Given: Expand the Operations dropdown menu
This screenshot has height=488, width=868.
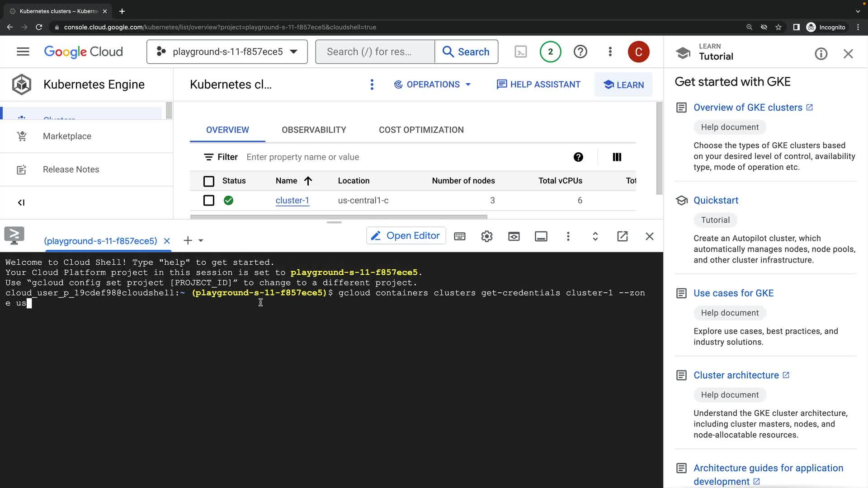Looking at the screenshot, I should [x=433, y=84].
